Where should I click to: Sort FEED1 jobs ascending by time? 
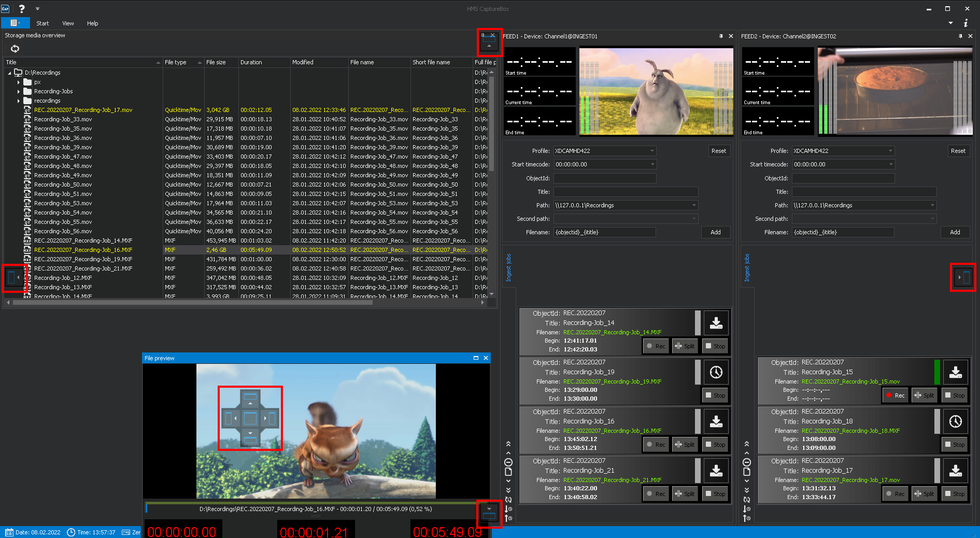pyautogui.click(x=508, y=518)
